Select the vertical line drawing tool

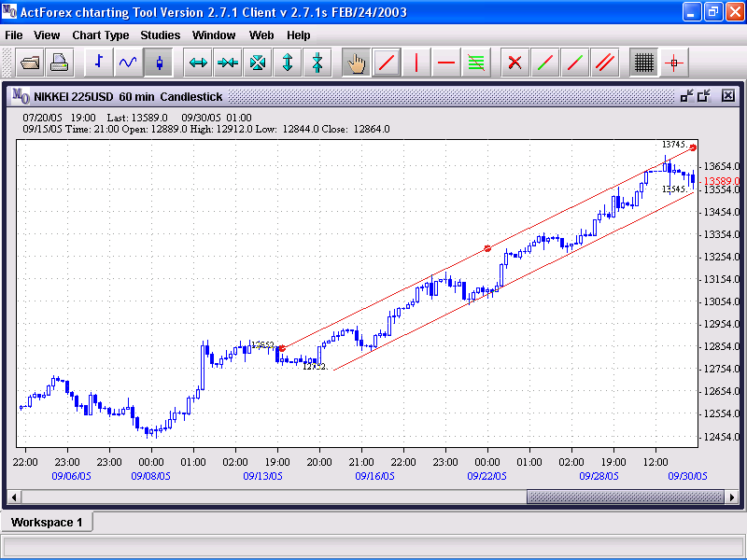click(x=416, y=63)
